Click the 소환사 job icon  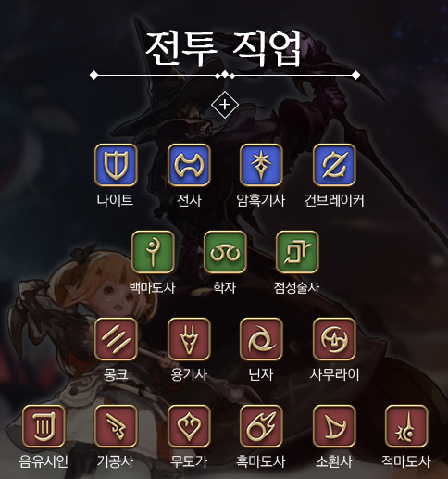pyautogui.click(x=334, y=426)
